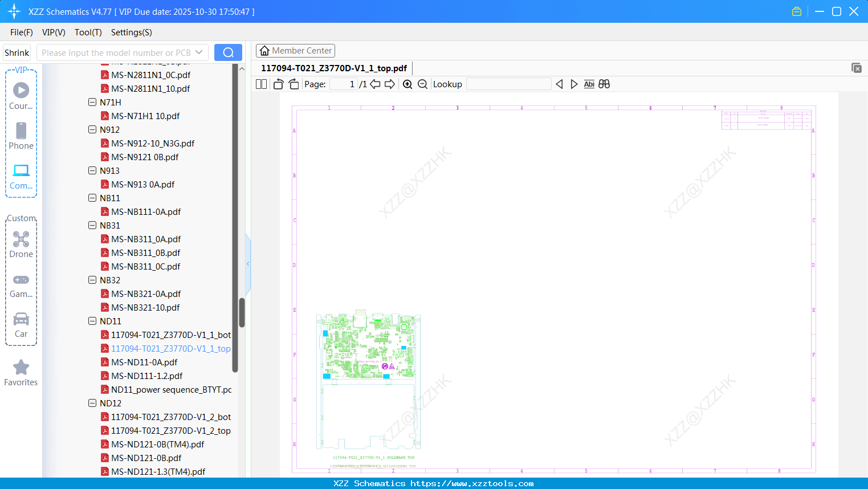The image size is (868, 489).
Task: Rotate the page clockwise
Action: pyautogui.click(x=294, y=84)
